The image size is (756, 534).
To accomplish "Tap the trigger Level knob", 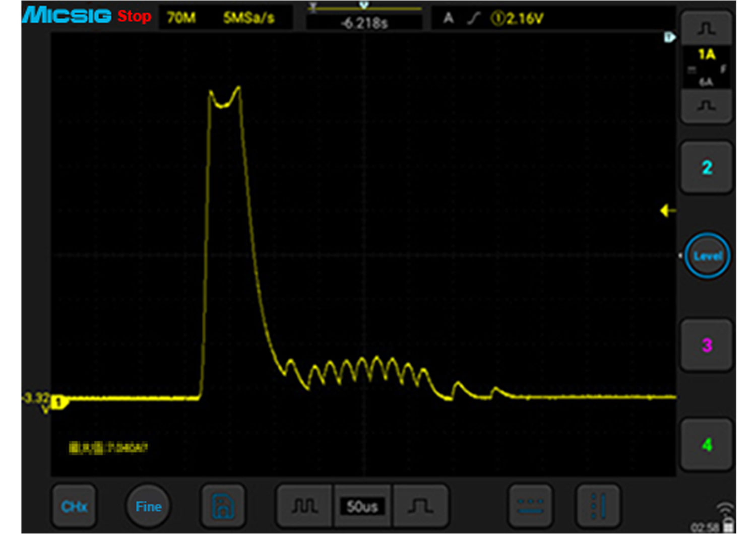I will (707, 256).
